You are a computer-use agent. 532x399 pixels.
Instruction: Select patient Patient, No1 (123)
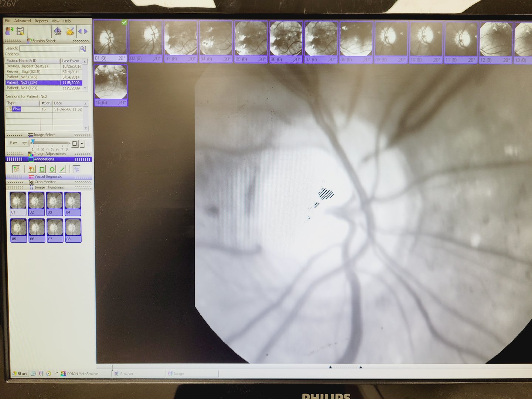click(x=44, y=88)
